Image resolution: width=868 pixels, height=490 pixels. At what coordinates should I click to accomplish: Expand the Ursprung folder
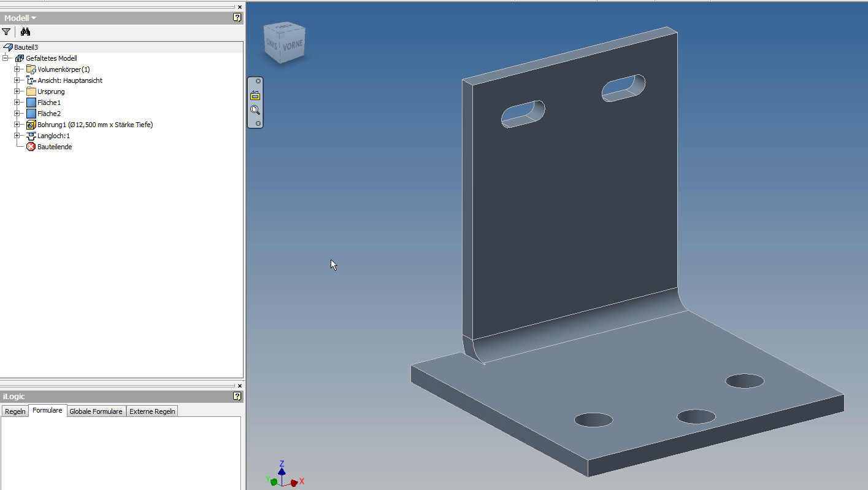[17, 91]
